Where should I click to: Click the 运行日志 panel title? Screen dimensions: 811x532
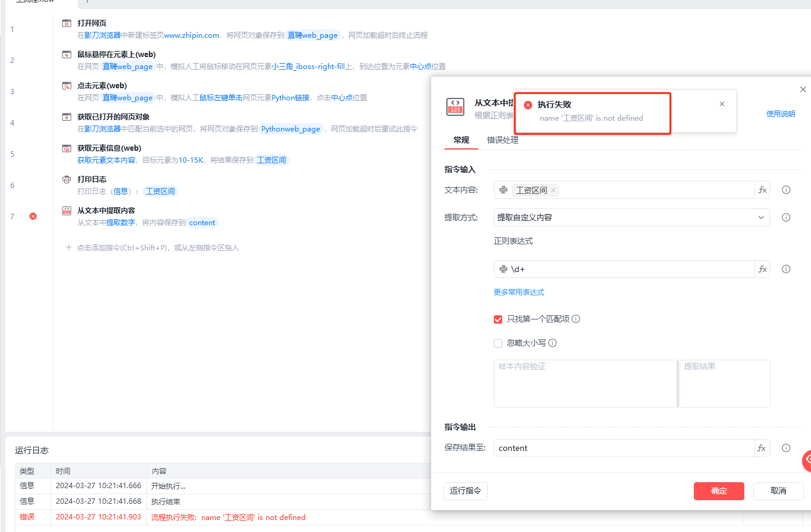point(32,450)
